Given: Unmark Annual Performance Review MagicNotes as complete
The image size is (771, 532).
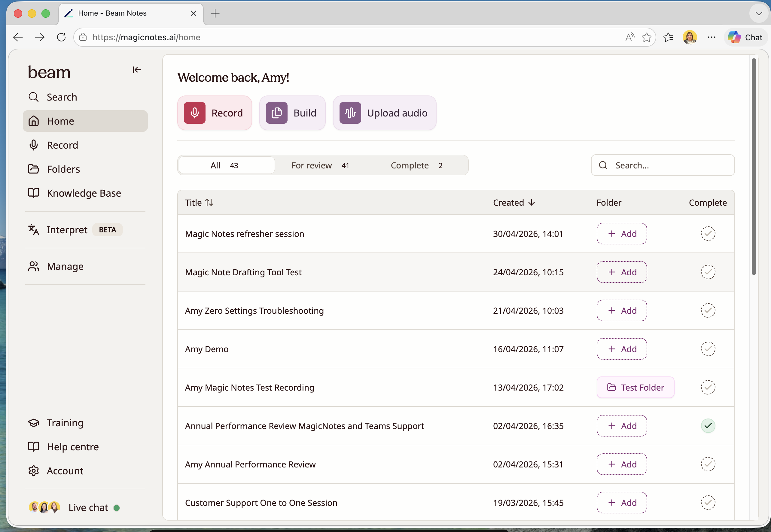Looking at the screenshot, I should tap(708, 426).
